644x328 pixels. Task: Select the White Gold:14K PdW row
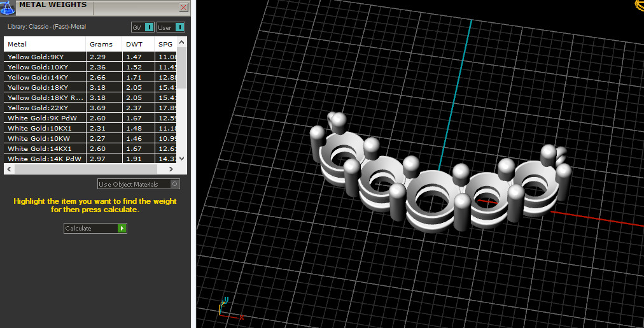tap(90, 159)
